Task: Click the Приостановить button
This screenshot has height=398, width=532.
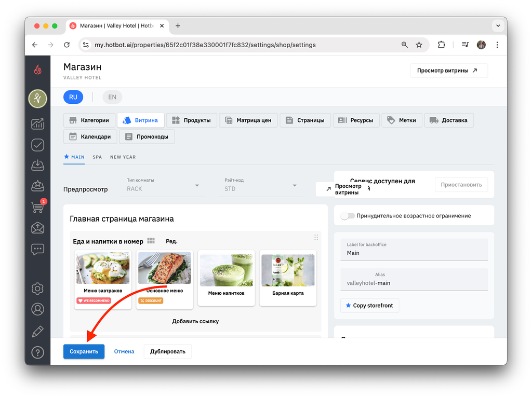Action: tap(461, 185)
